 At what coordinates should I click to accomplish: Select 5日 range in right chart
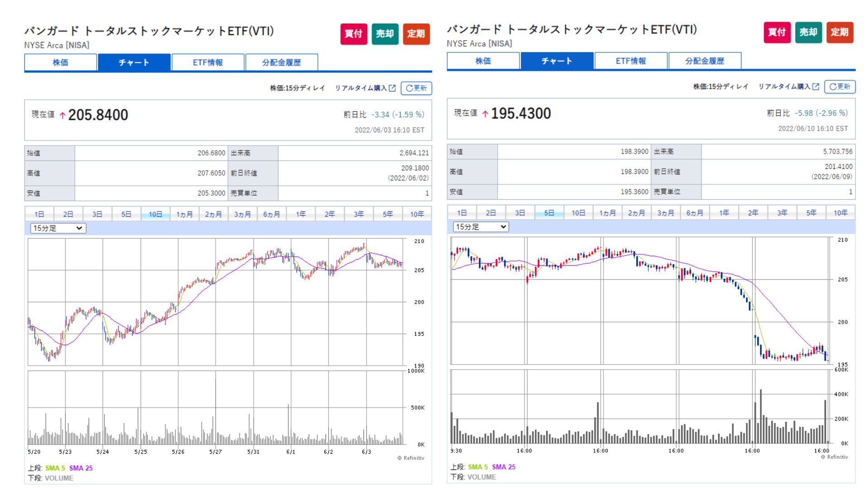coord(549,213)
